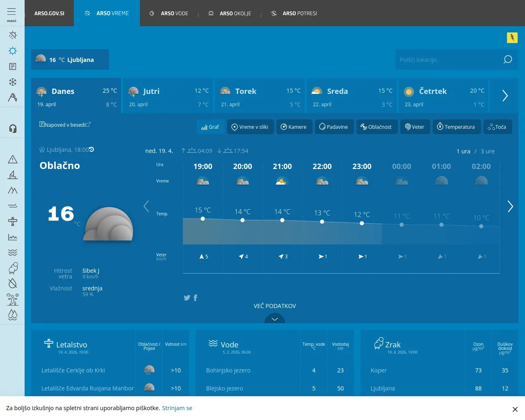Advance hourly graph with right chevron
Screen dimensions: 525x420
(510, 207)
